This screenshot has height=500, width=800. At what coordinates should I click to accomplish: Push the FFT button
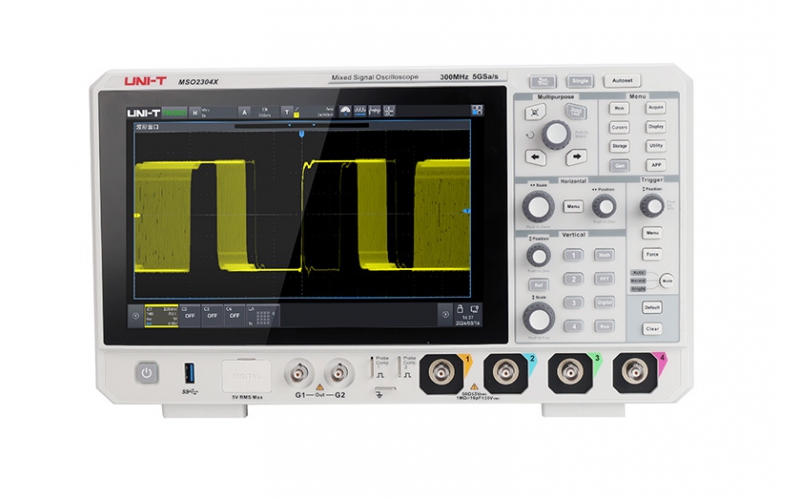tap(604, 279)
